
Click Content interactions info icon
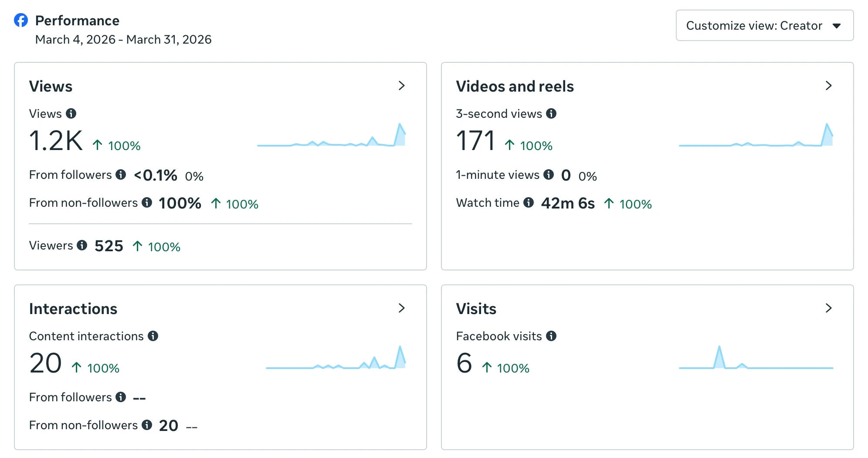(153, 336)
